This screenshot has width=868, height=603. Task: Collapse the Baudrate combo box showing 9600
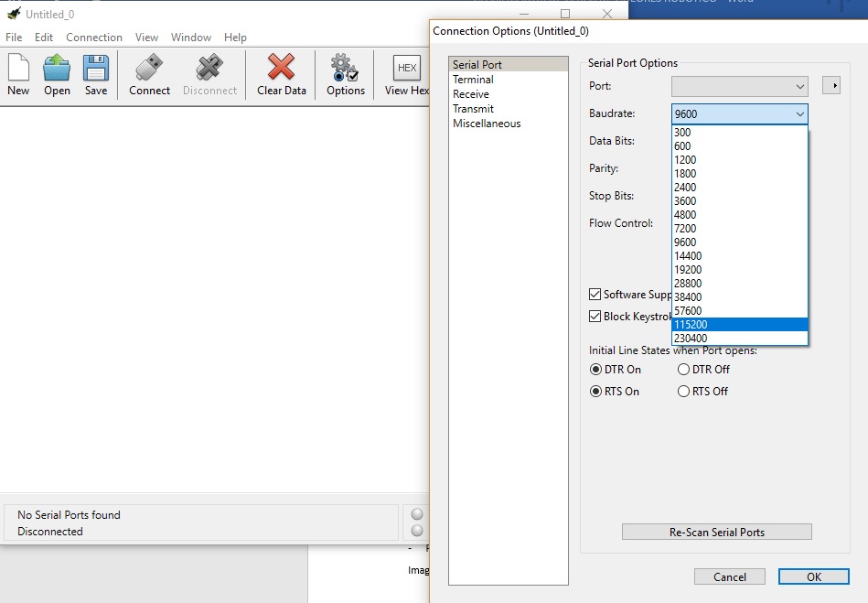pyautogui.click(x=799, y=114)
